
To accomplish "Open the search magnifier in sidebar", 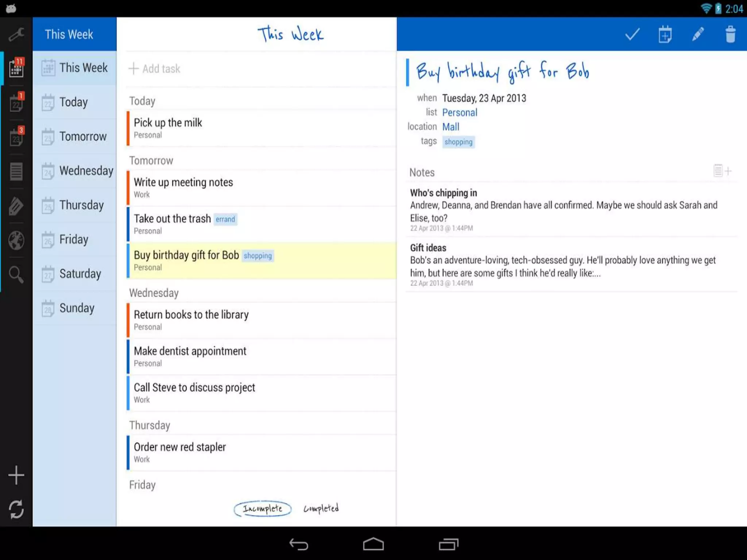I will [16, 275].
